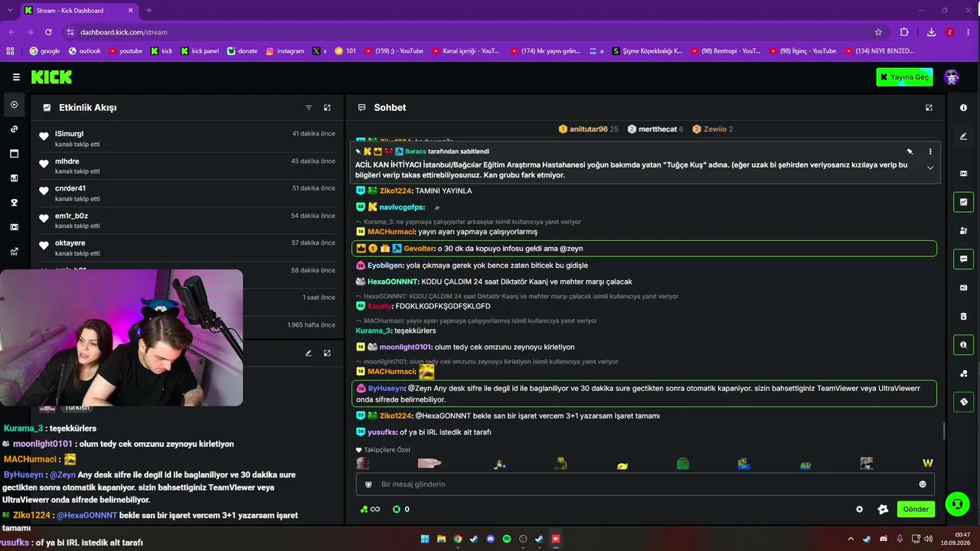Click the green headset support button
980x551 pixels.
[957, 504]
